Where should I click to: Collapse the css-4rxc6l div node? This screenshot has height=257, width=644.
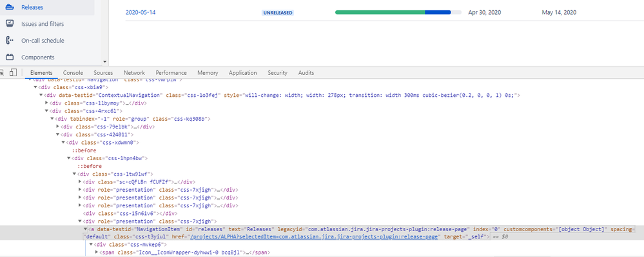coord(46,111)
